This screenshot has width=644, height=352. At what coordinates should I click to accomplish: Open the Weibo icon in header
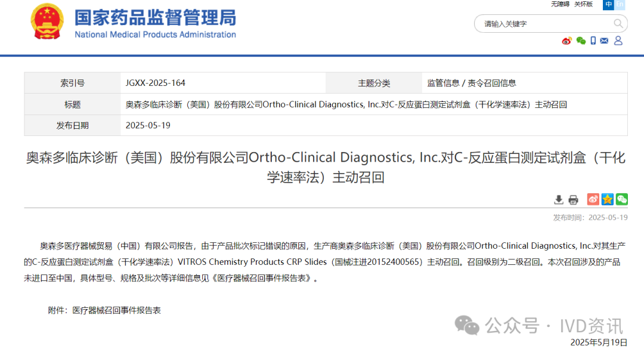click(567, 41)
